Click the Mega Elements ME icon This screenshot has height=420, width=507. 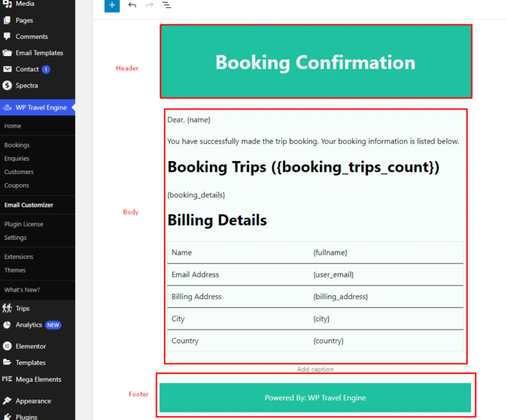[7, 379]
